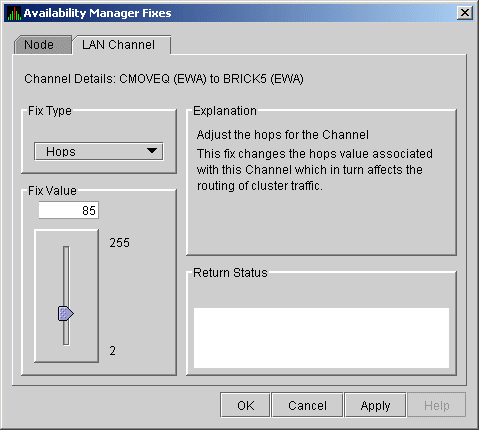Click the Explanation text about hops

314,160
